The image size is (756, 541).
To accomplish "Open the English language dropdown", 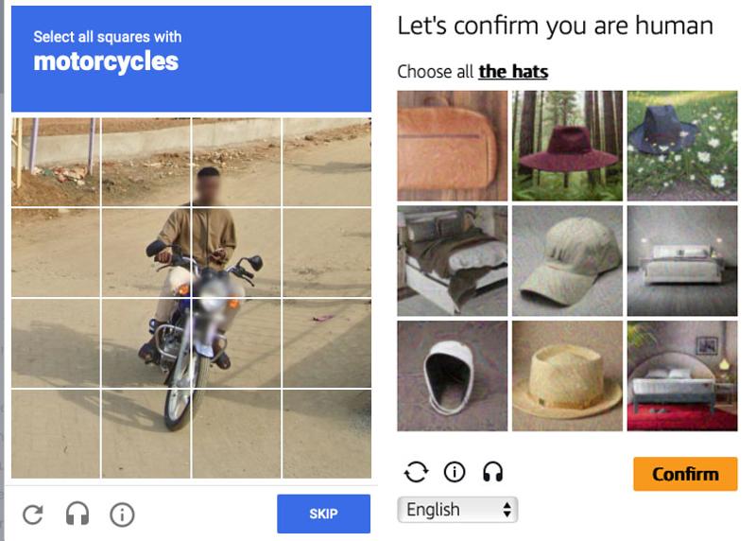I will coord(458,510).
